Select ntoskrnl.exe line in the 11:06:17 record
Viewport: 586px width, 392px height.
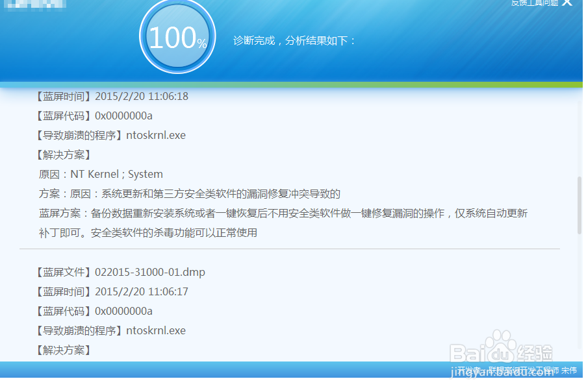(110, 330)
